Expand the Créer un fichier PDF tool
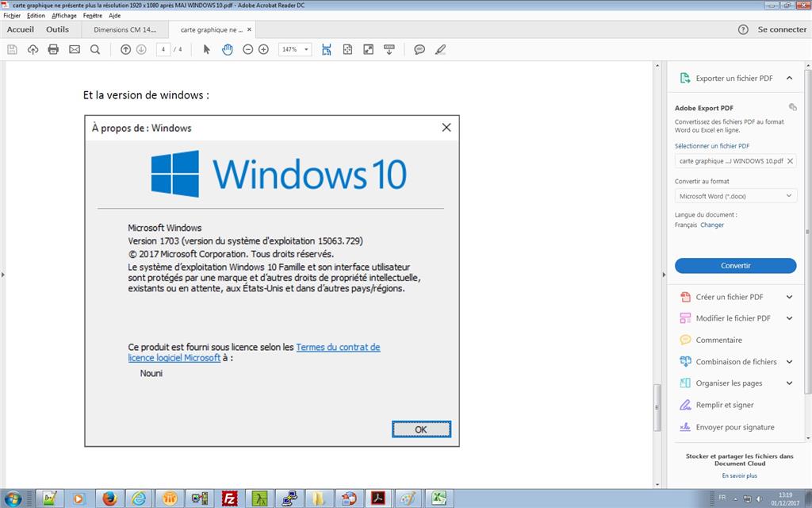The height and width of the screenshot is (508, 812). [789, 297]
